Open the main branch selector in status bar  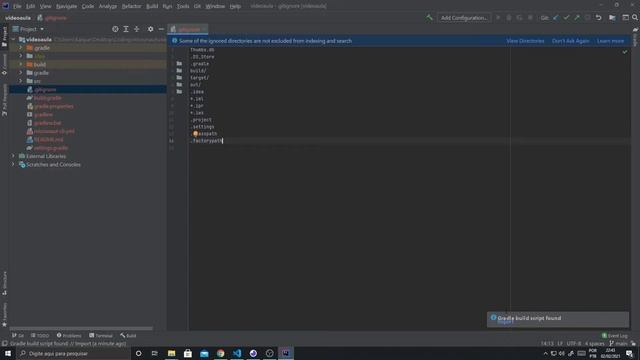tap(618, 344)
